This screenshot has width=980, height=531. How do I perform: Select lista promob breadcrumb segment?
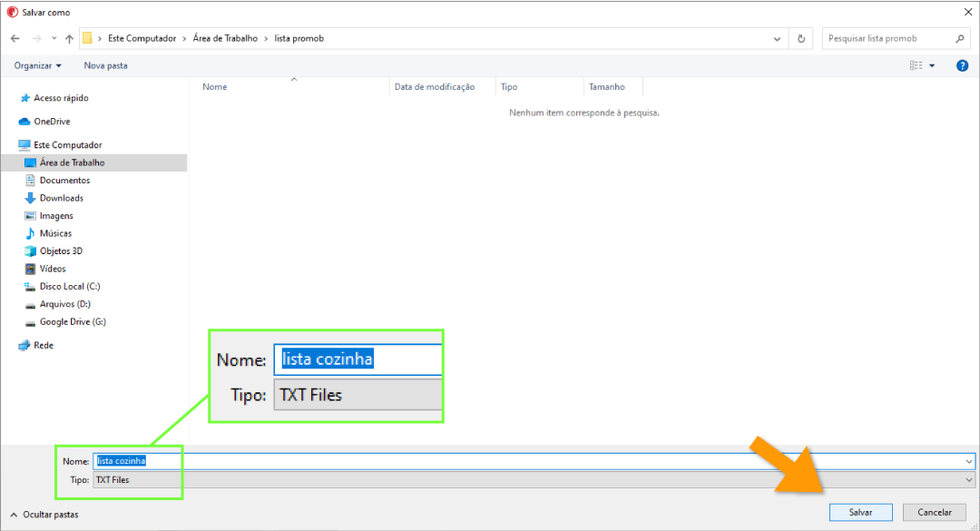click(299, 39)
